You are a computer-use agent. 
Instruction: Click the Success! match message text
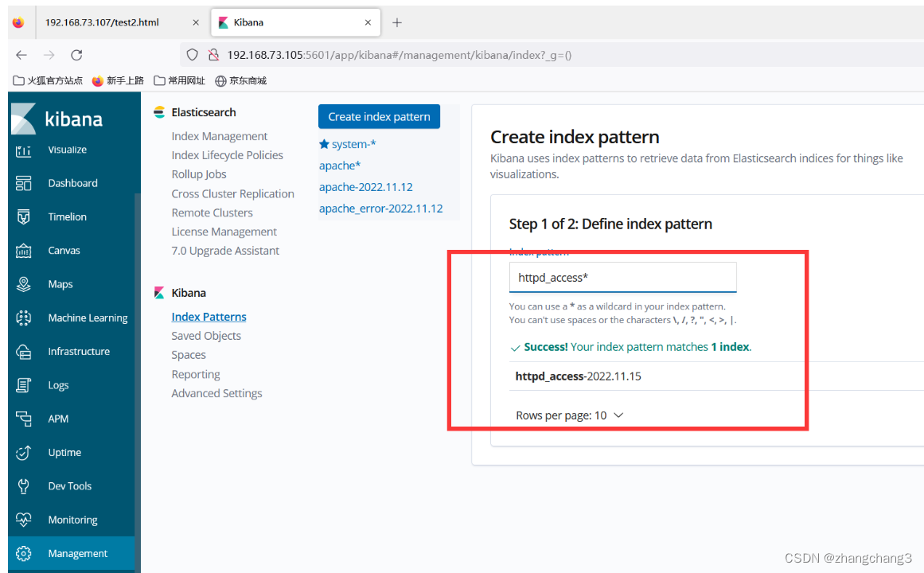click(637, 347)
